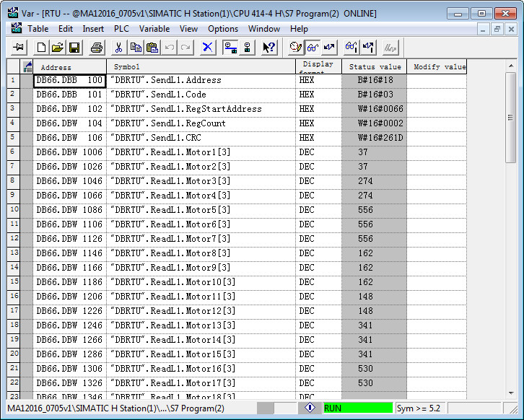Viewport: 524px width, 420px height.
Task: Click address DB66.DBW 1006
Action: [69, 152]
